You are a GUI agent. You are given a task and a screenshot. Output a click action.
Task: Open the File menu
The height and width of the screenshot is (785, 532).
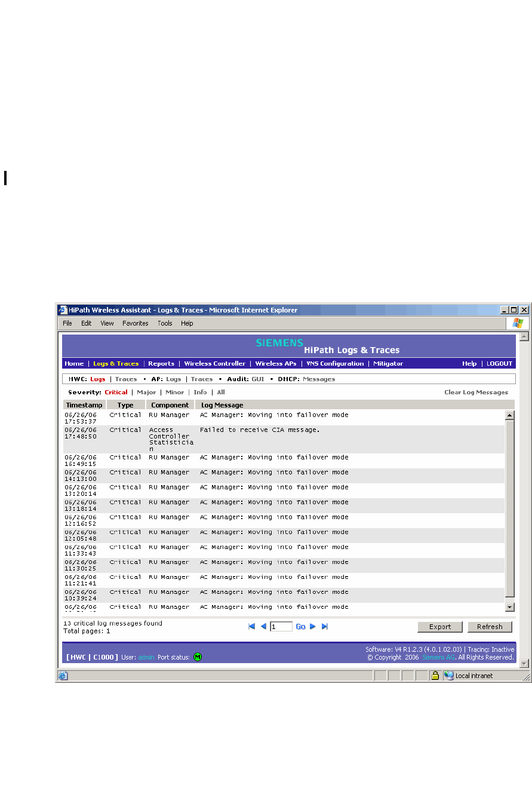click(x=67, y=323)
